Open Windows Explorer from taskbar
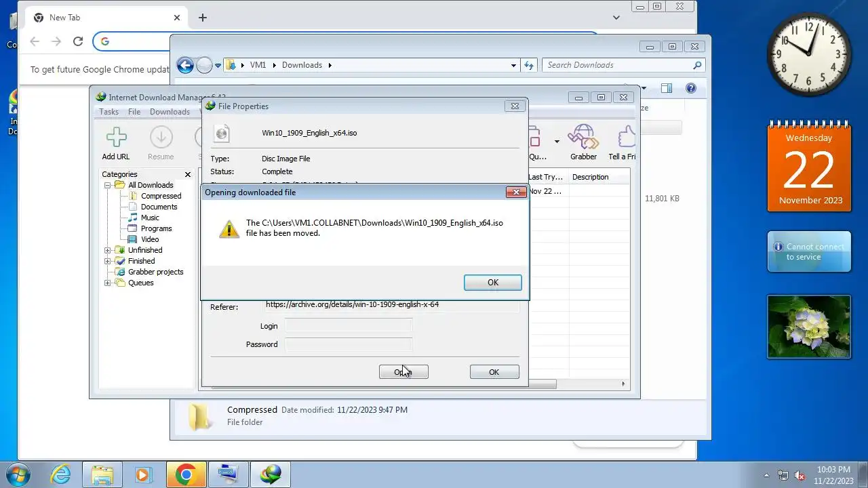868x488 pixels. (x=102, y=474)
